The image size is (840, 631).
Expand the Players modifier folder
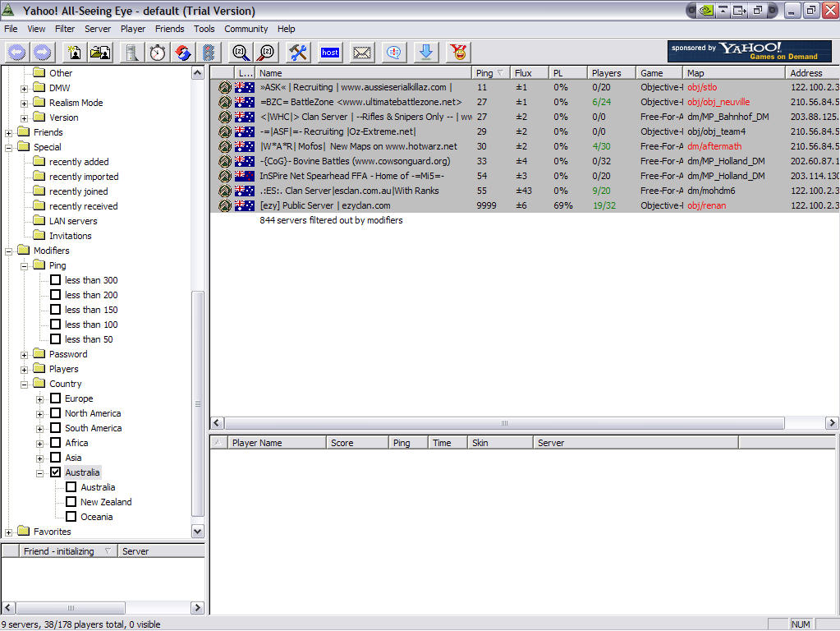(x=24, y=370)
